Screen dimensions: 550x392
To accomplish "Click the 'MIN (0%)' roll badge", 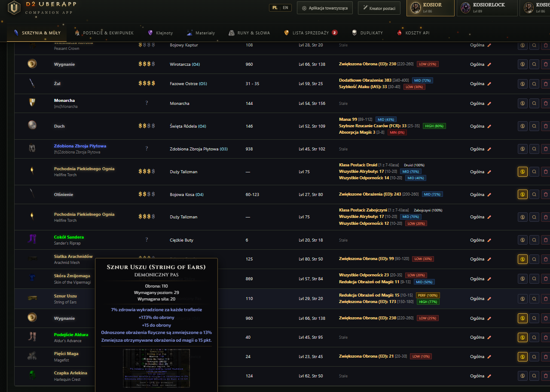I will (x=397, y=132).
